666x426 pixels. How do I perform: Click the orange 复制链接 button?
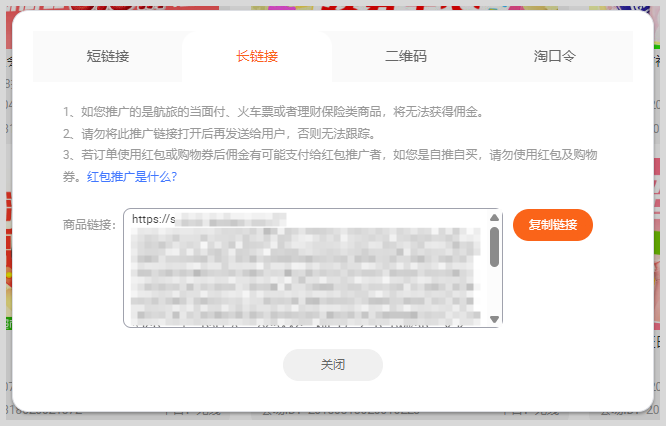[x=553, y=225]
